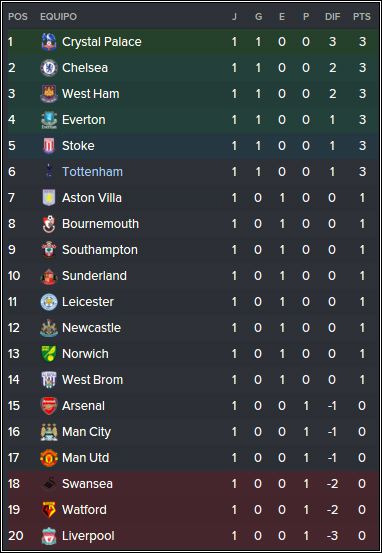Sort table by PTS column header
Viewport: 382px width, 553px height.
click(x=362, y=17)
